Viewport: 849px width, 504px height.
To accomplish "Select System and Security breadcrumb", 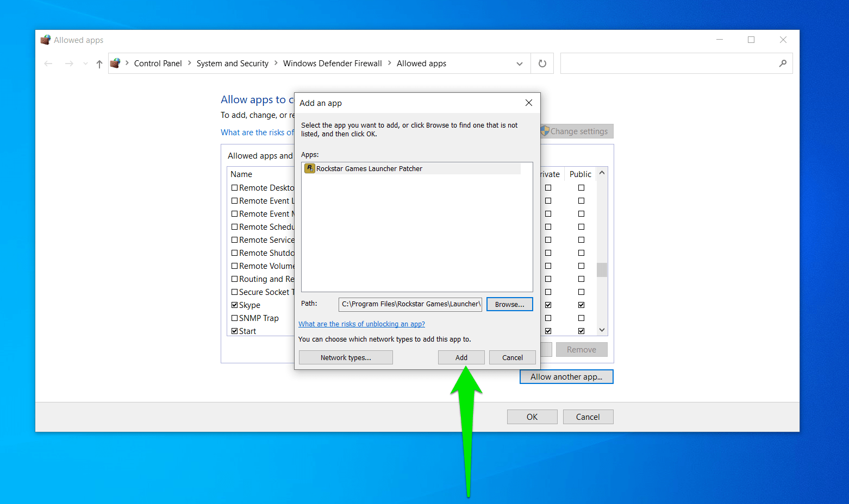I will click(232, 64).
